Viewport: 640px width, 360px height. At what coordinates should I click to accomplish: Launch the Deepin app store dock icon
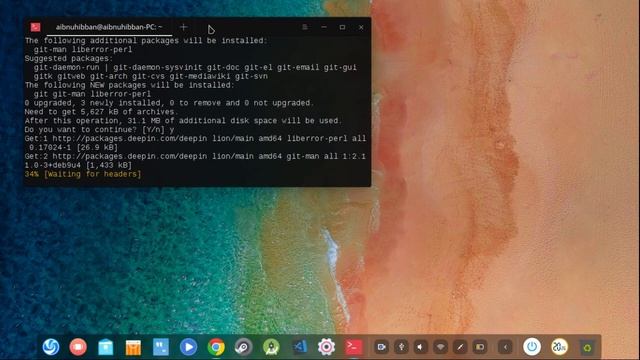point(133,347)
